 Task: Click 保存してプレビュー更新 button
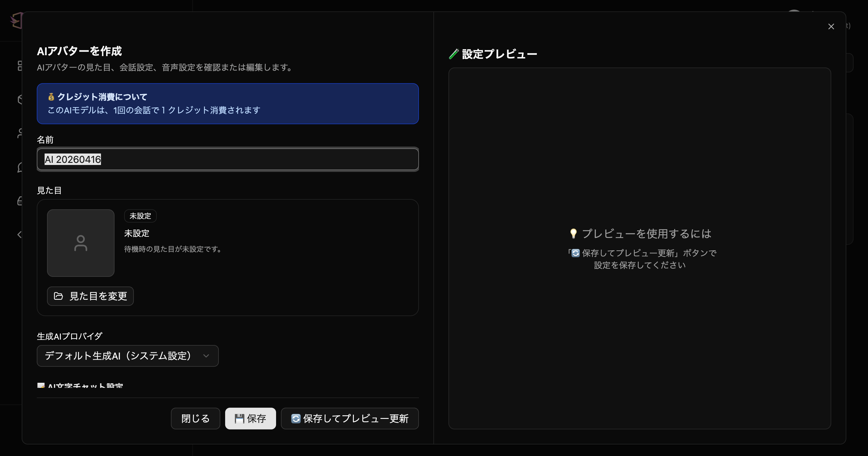tap(350, 419)
